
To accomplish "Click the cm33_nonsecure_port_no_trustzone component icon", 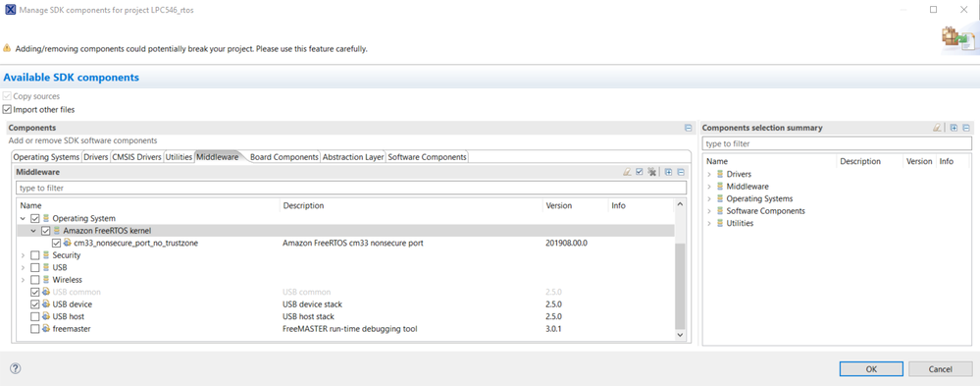I will [x=68, y=243].
